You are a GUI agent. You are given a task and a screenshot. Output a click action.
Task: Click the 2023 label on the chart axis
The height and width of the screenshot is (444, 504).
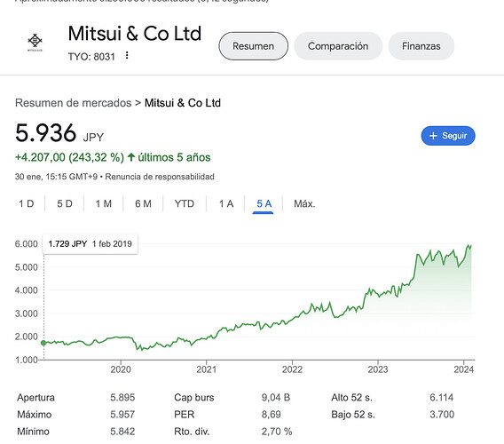(378, 369)
